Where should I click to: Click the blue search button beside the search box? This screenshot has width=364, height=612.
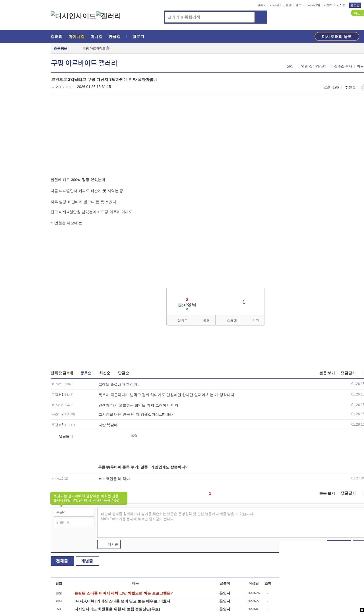tap(261, 17)
